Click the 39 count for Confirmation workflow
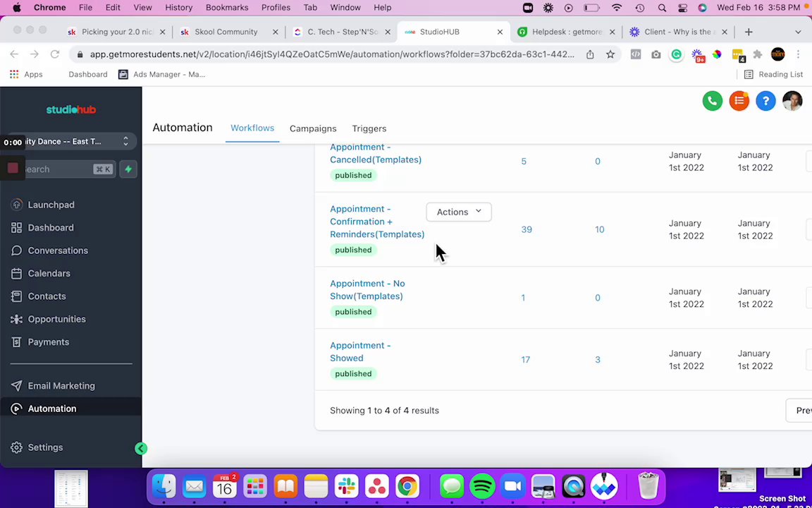Screen dimensions: 812x508 [527, 229]
